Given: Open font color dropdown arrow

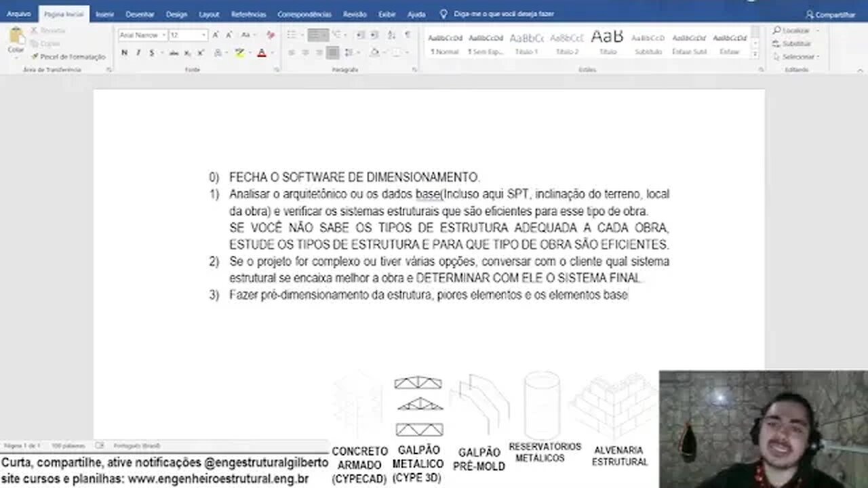Looking at the screenshot, I should [x=272, y=53].
